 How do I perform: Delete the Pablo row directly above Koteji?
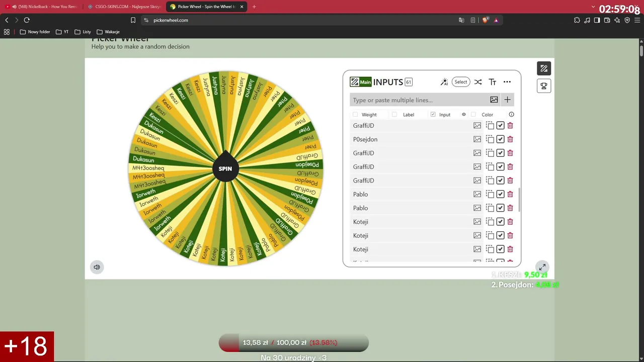point(510,208)
